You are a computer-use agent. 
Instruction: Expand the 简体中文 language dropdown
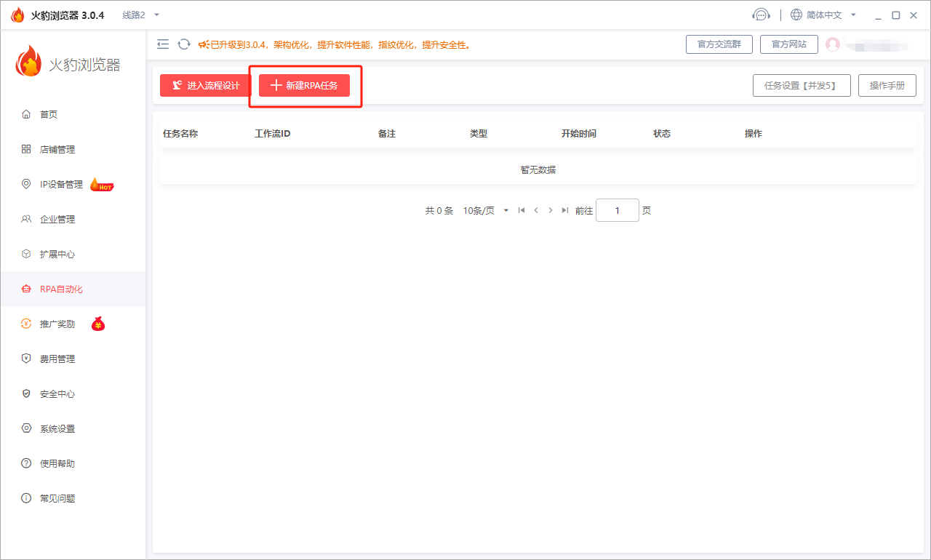click(825, 14)
